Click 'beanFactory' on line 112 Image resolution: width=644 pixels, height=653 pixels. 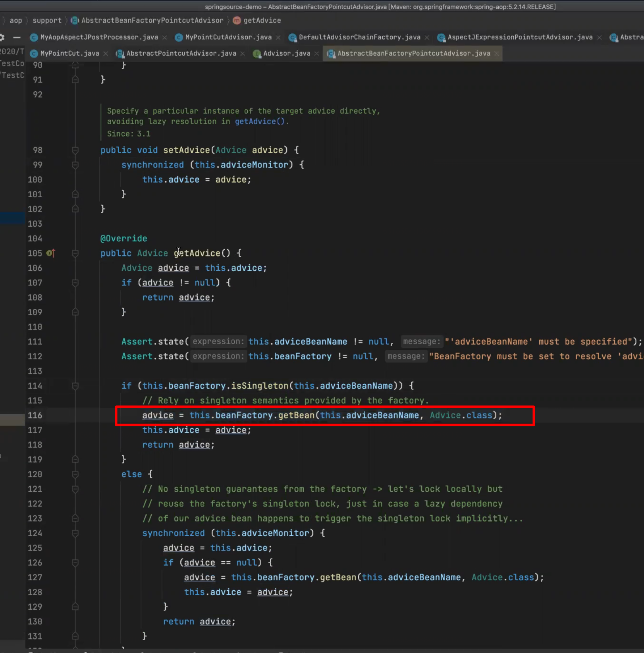(x=303, y=356)
